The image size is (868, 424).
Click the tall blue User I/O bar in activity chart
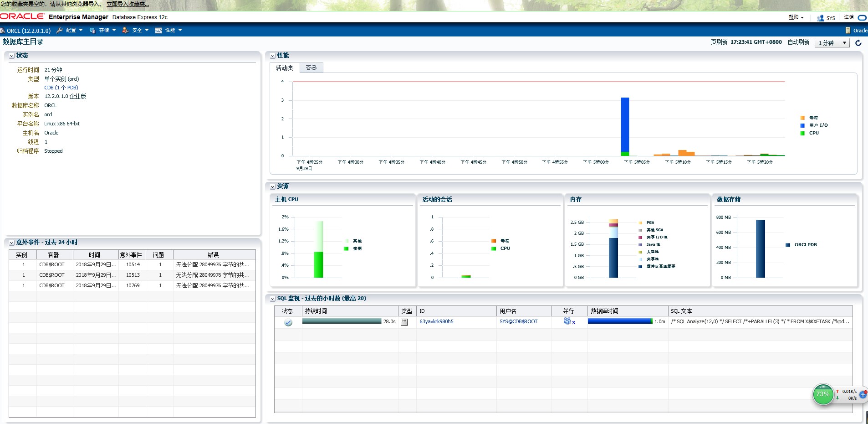625,124
